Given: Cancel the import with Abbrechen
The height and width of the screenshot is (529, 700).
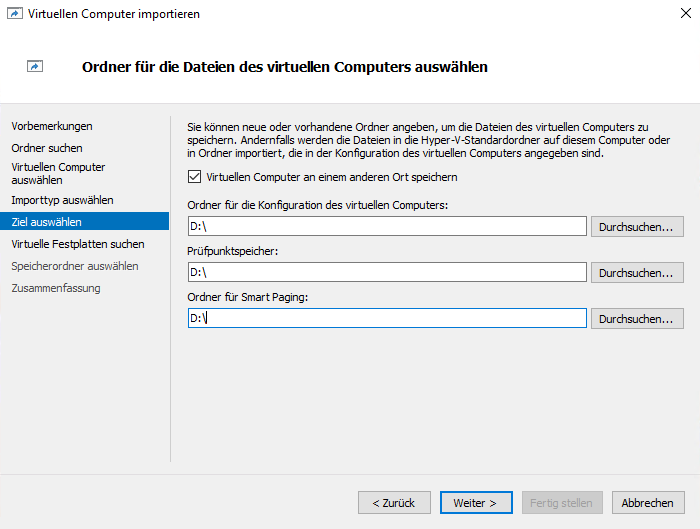Looking at the screenshot, I should click(x=648, y=502).
